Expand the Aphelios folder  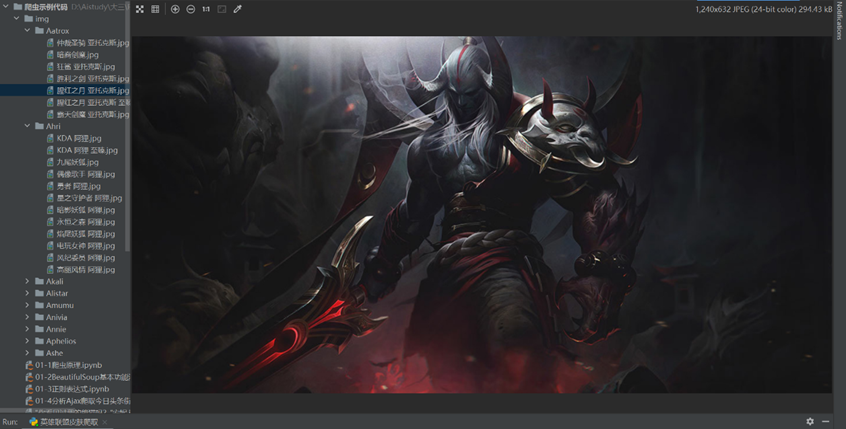(x=28, y=341)
